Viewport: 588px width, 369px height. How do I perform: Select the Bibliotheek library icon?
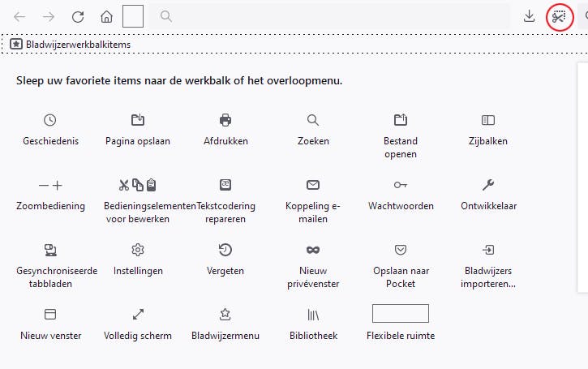pyautogui.click(x=313, y=314)
